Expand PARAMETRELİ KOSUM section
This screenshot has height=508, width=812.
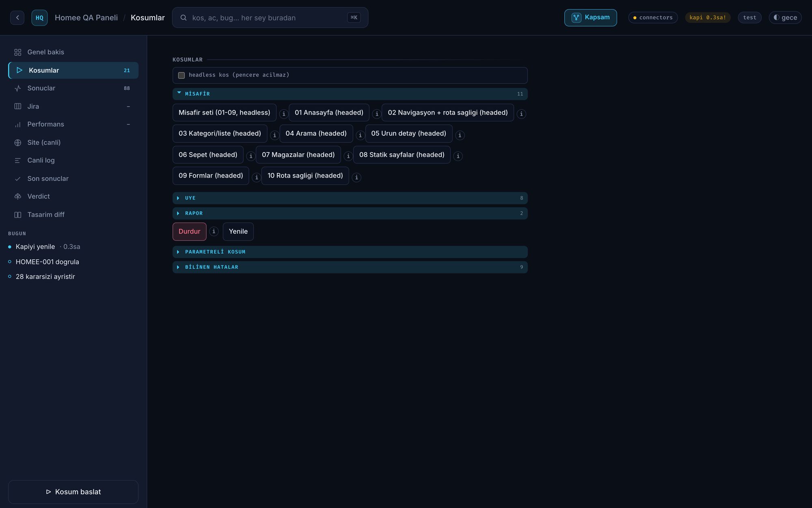(350, 252)
